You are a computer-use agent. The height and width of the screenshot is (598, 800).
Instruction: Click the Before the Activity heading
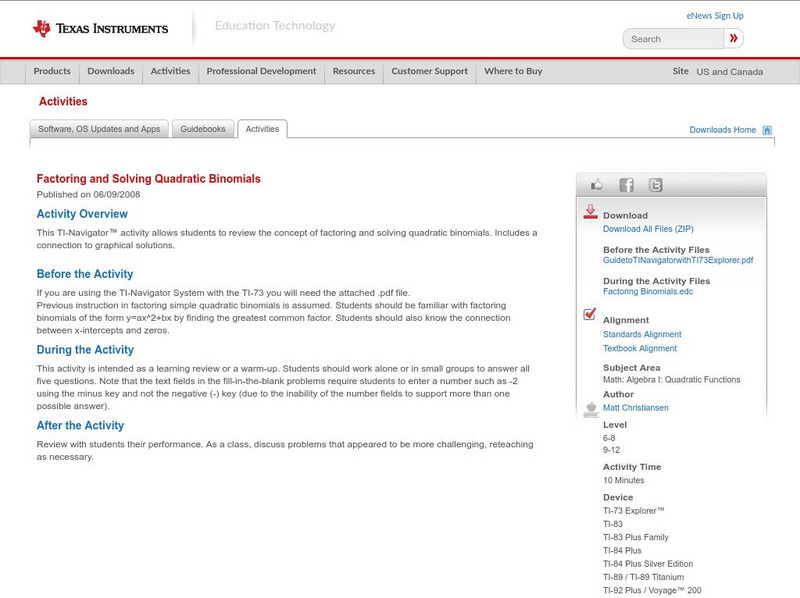(85, 274)
